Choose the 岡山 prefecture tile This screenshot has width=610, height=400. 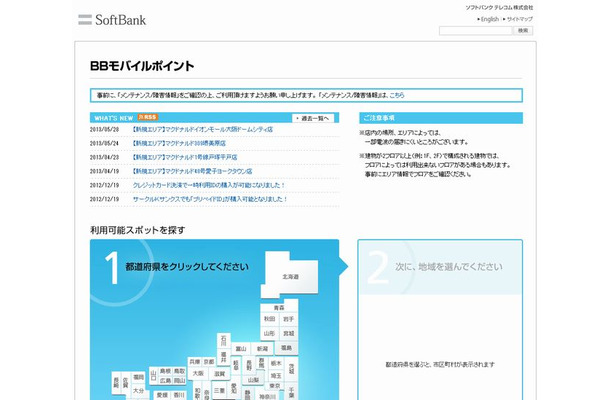click(x=179, y=381)
